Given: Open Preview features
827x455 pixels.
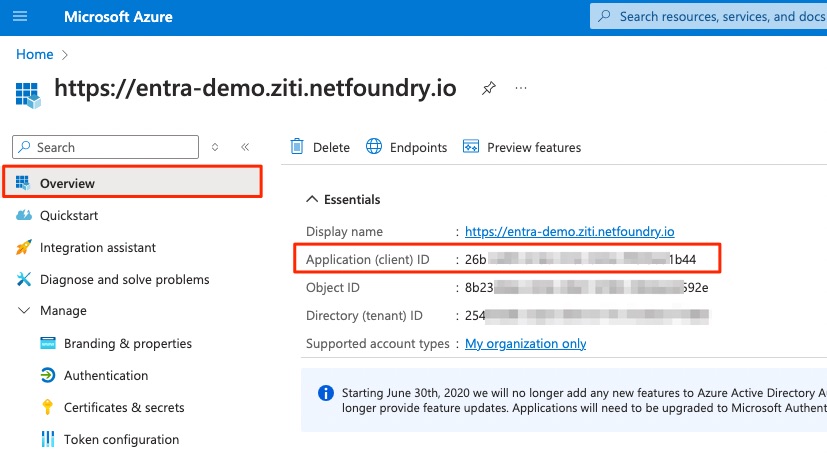Looking at the screenshot, I should tap(522, 147).
